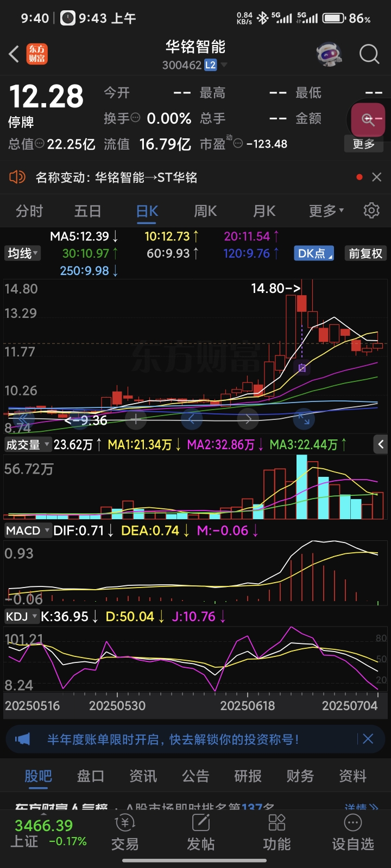Tap the 华铭智能 stock title
This screenshot has width=391, height=868.
point(195,47)
